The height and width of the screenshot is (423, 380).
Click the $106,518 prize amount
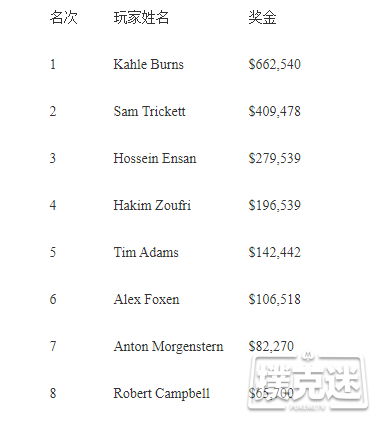(x=274, y=299)
